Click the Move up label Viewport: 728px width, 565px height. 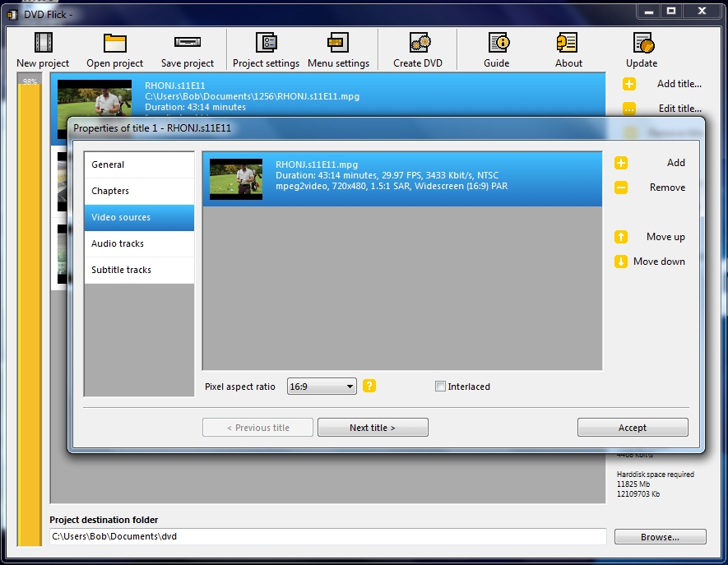point(665,237)
